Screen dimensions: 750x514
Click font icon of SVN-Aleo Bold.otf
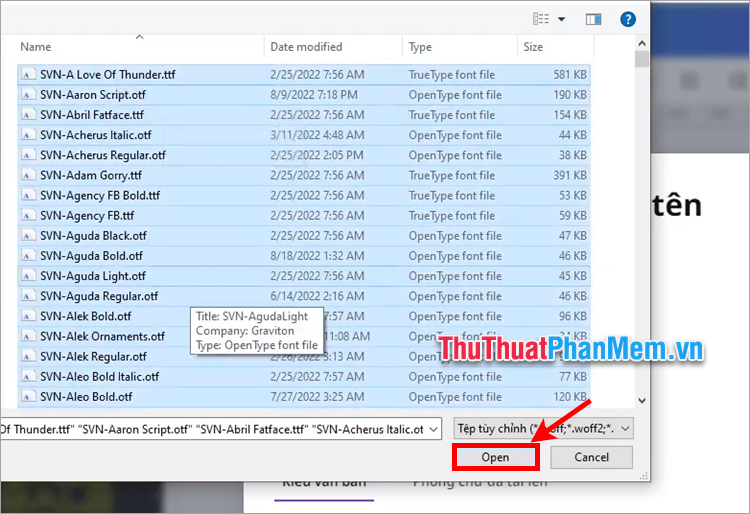coord(28,397)
